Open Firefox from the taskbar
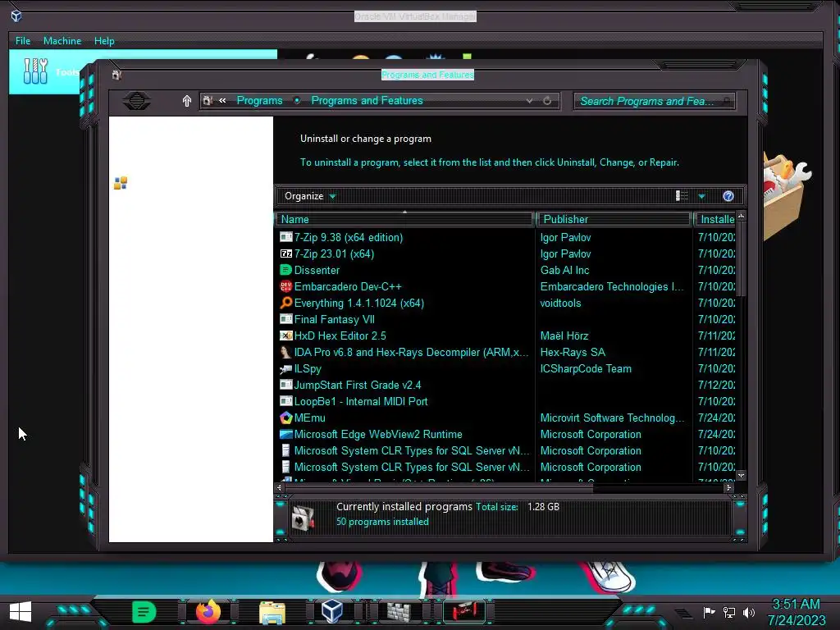The image size is (840, 630). point(208,611)
